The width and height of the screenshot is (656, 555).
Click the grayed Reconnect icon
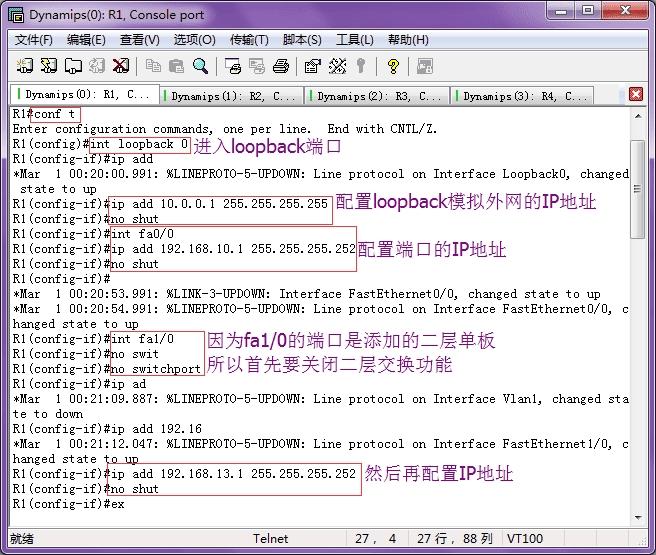[x=97, y=66]
